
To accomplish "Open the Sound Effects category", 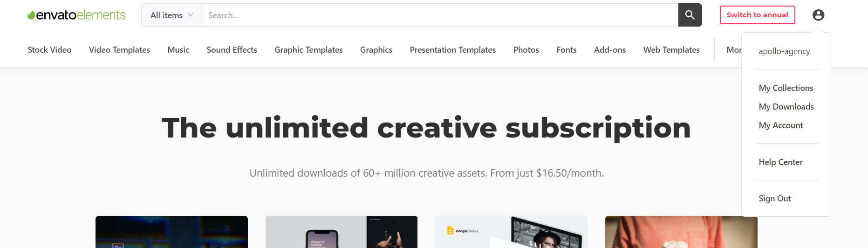I will pyautogui.click(x=232, y=50).
